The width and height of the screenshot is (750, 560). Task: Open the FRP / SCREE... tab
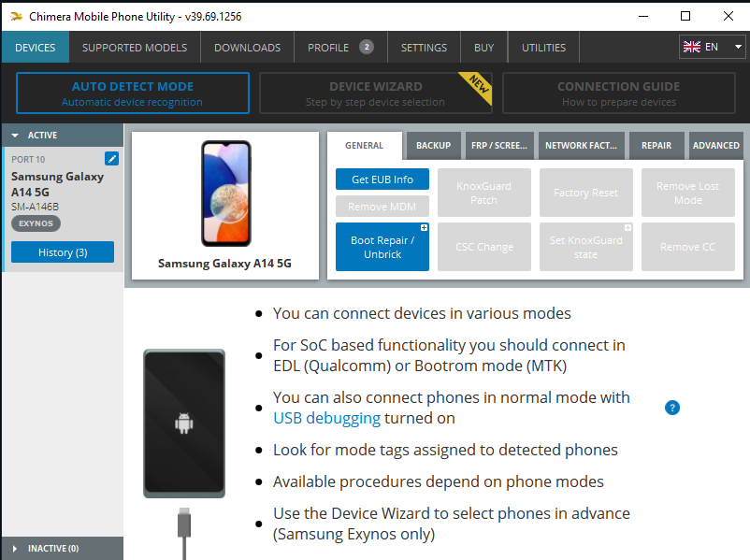pos(499,146)
